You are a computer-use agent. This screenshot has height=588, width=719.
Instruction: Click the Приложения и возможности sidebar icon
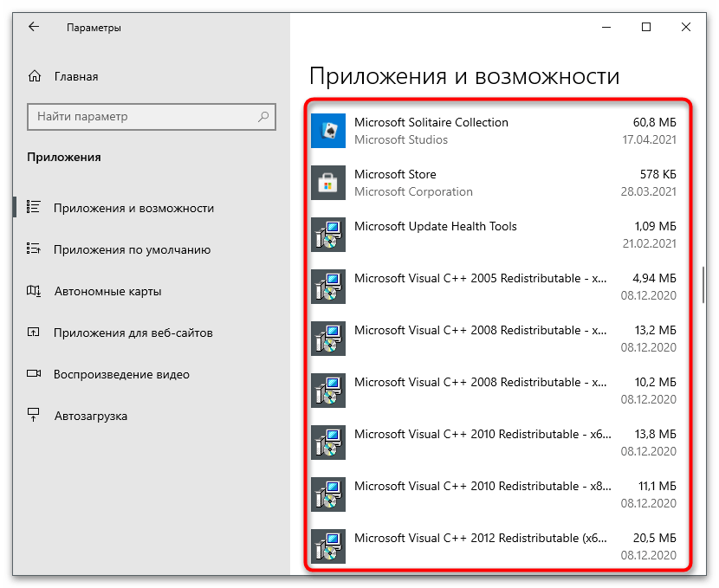point(34,207)
